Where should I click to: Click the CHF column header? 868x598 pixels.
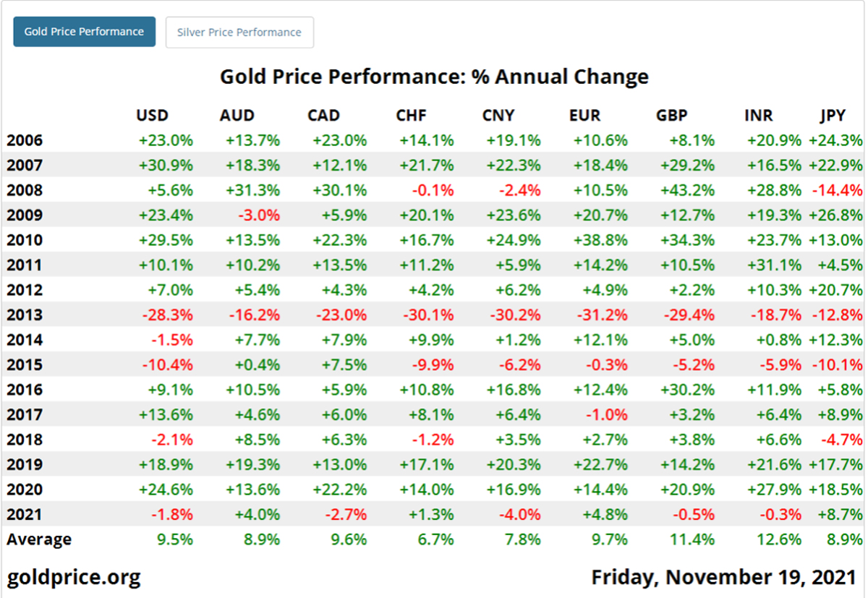click(411, 116)
